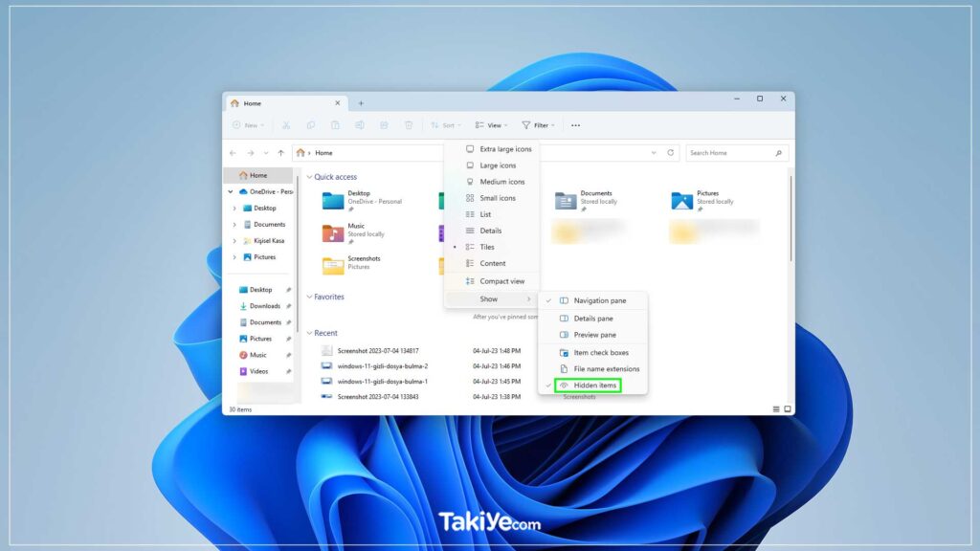Open pinned Music shortcut in the sidebar
The image size is (980, 551).
coord(258,355)
